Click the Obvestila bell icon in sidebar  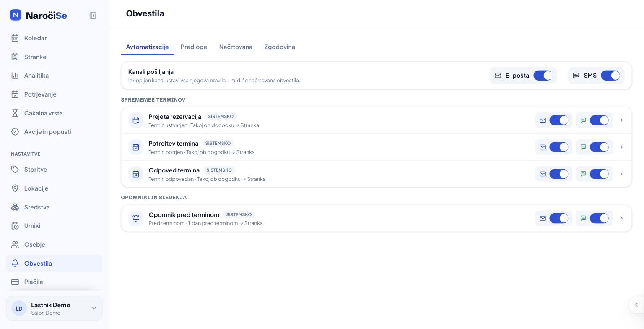pos(15,264)
